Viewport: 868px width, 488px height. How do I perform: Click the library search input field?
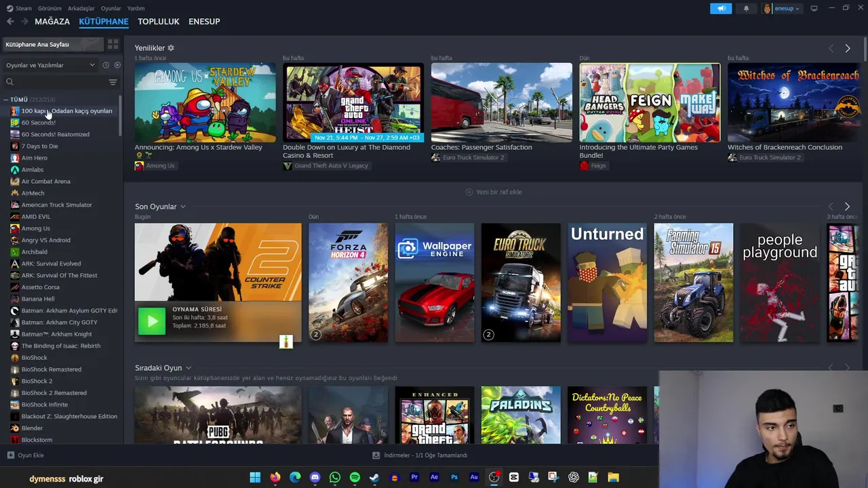60,82
